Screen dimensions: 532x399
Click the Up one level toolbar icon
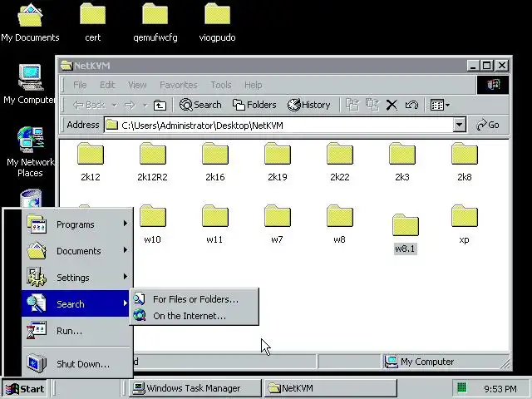(160, 106)
